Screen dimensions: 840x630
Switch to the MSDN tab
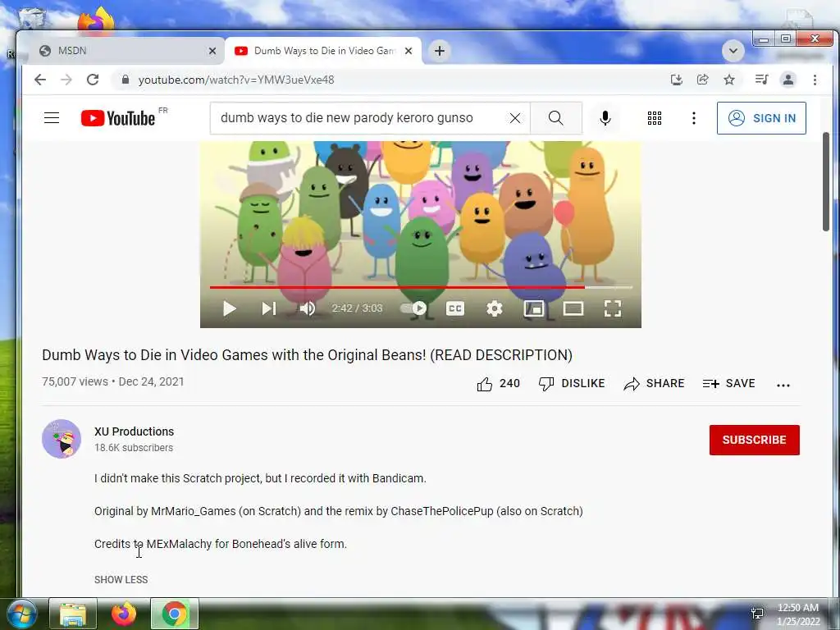click(x=125, y=51)
